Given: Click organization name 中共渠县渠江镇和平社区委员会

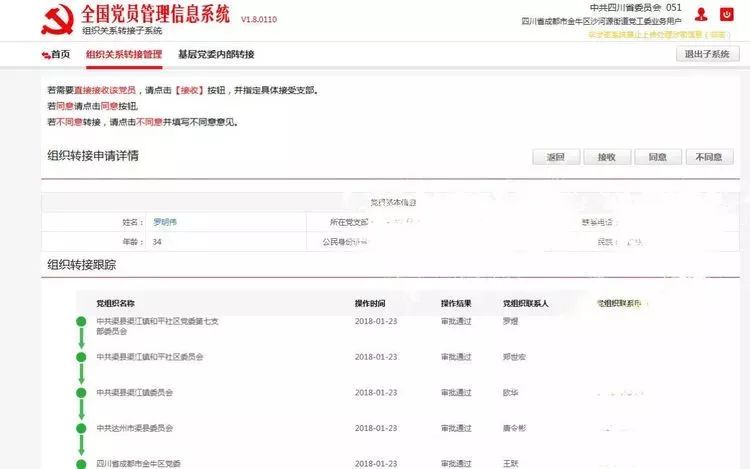Looking at the screenshot, I should pyautogui.click(x=150, y=357).
